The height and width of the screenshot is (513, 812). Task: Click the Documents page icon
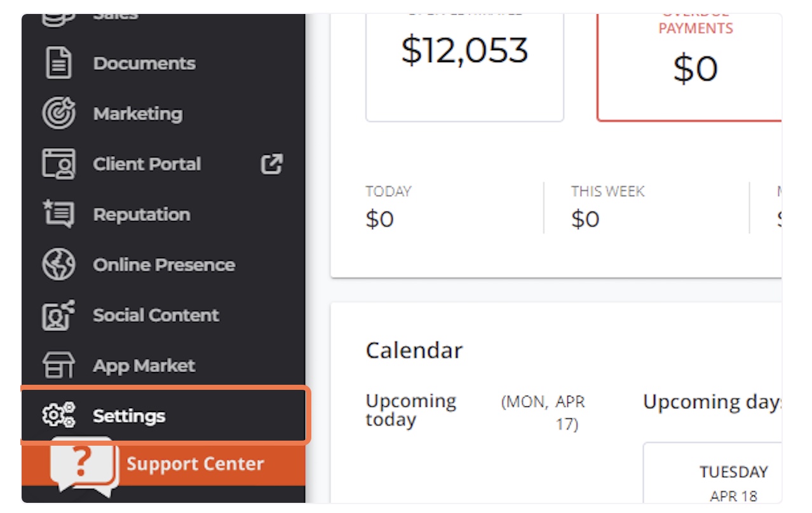pyautogui.click(x=58, y=63)
